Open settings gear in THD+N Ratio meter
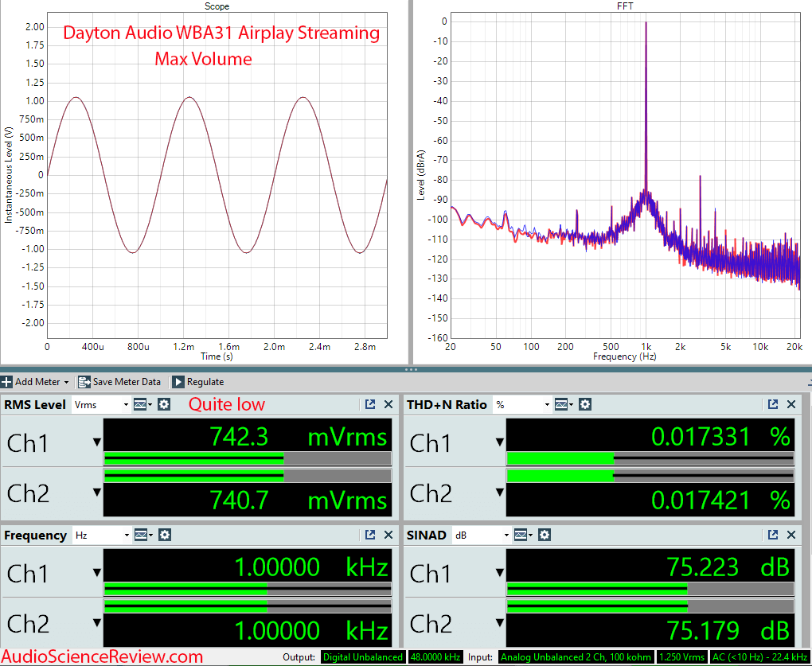Screen dimensions: 812x666 [x=585, y=405]
